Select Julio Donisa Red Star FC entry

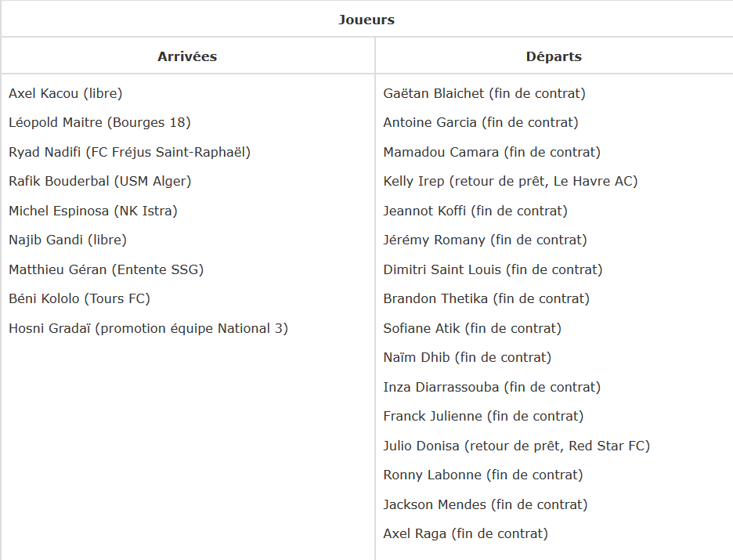pos(516,446)
